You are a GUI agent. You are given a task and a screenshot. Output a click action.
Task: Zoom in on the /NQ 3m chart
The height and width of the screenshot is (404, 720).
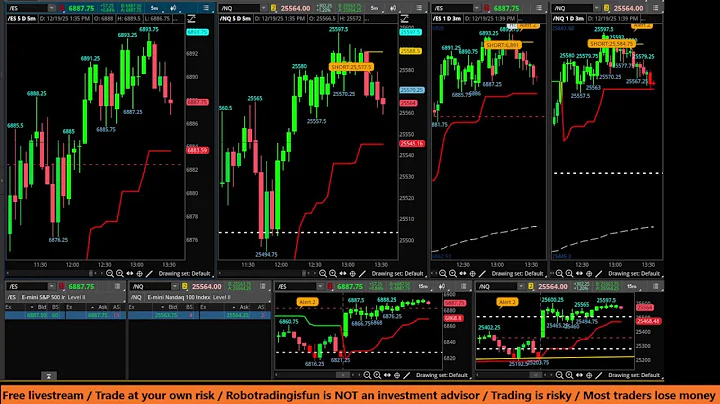(x=569, y=273)
